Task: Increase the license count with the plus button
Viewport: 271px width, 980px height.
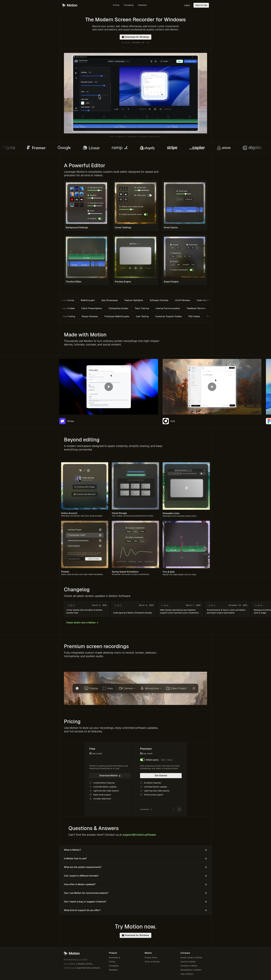Action: click(179, 809)
